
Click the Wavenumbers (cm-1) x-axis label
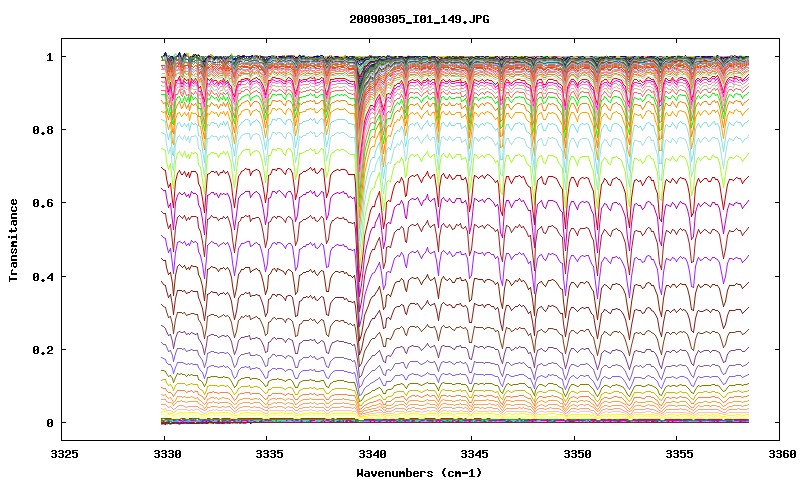pos(419,473)
